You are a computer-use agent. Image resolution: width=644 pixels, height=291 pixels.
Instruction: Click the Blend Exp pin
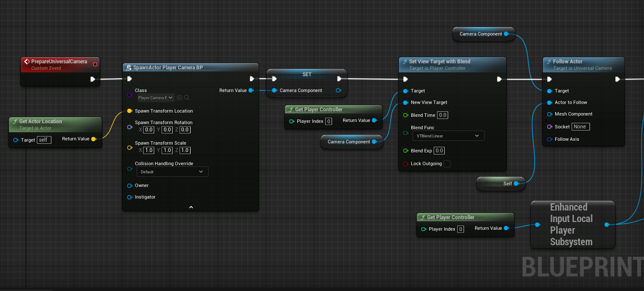405,151
